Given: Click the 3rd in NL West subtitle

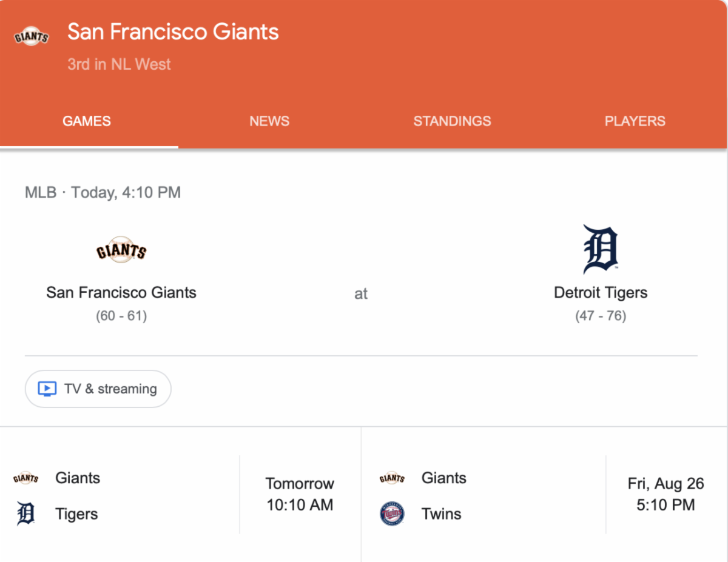Looking at the screenshot, I should click(119, 64).
